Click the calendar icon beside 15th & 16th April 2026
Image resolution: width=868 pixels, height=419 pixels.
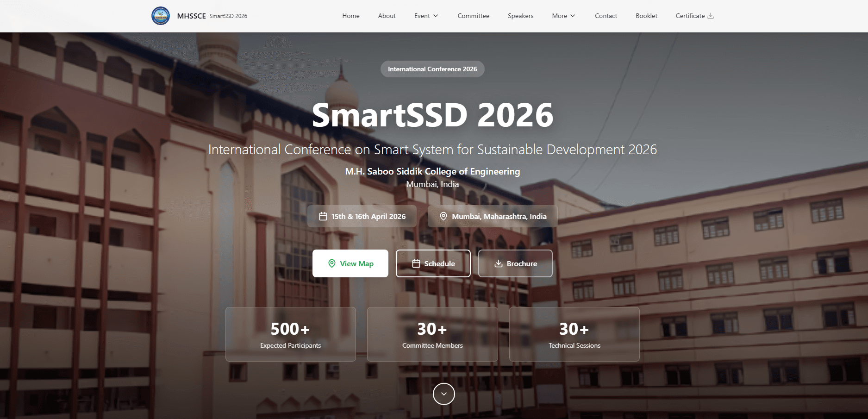click(x=323, y=216)
